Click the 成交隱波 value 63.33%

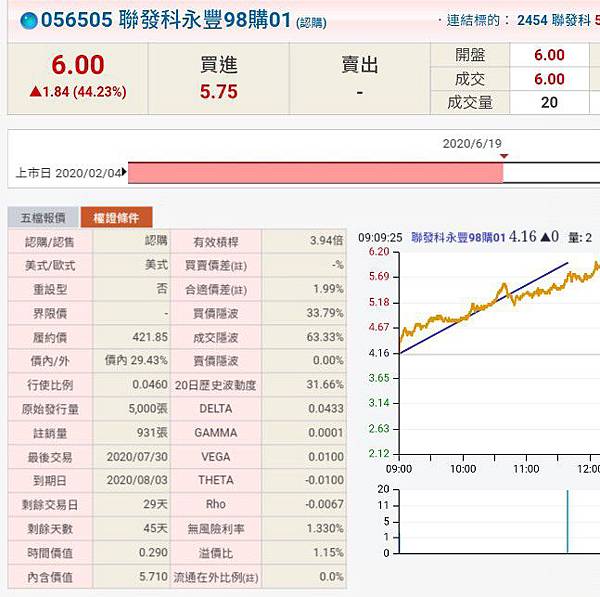coord(325,337)
